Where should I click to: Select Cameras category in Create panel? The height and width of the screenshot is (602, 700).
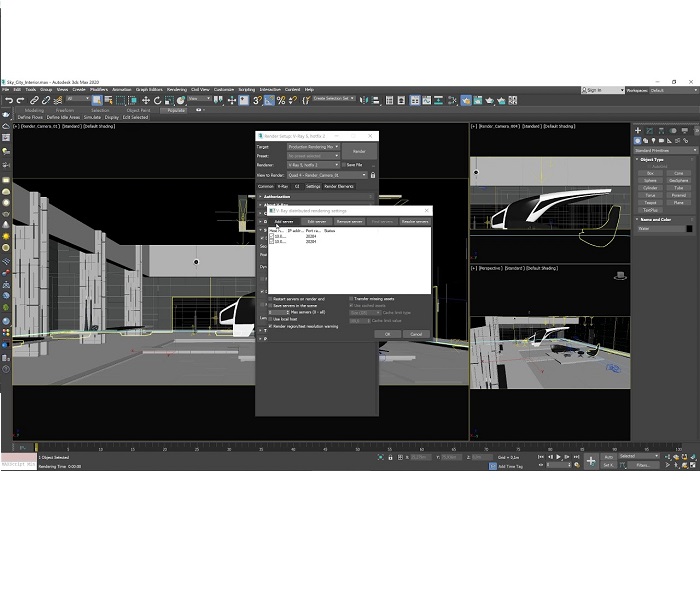661,141
